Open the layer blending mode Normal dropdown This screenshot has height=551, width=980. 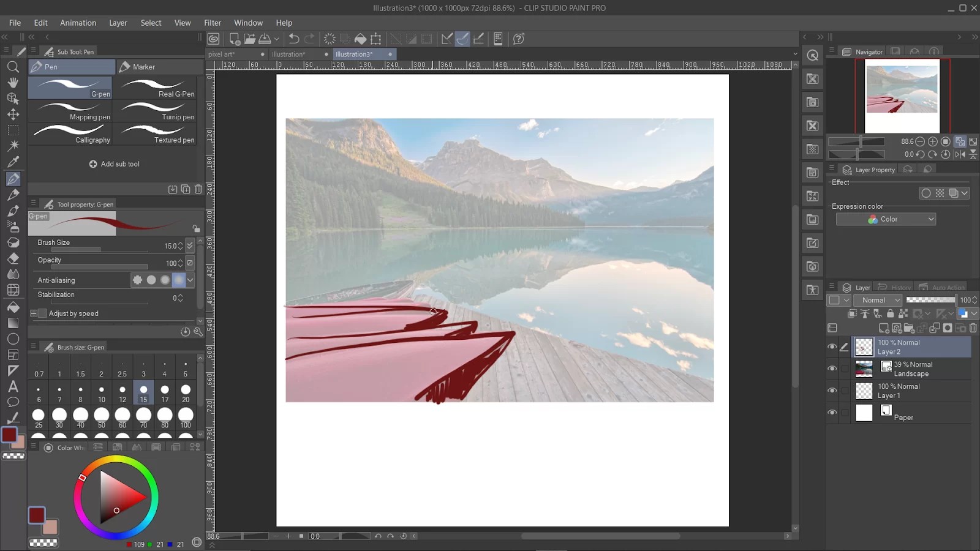[x=878, y=300]
